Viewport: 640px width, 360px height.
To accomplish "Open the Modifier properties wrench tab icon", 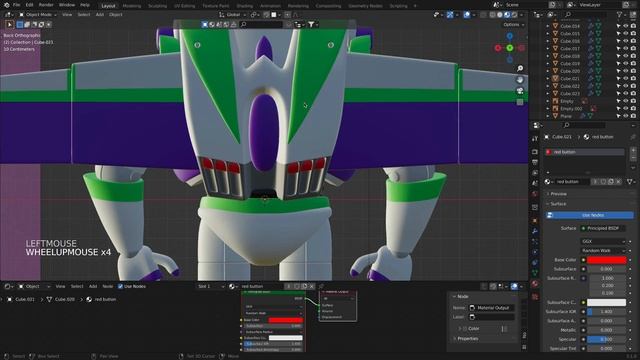I will click(535, 231).
